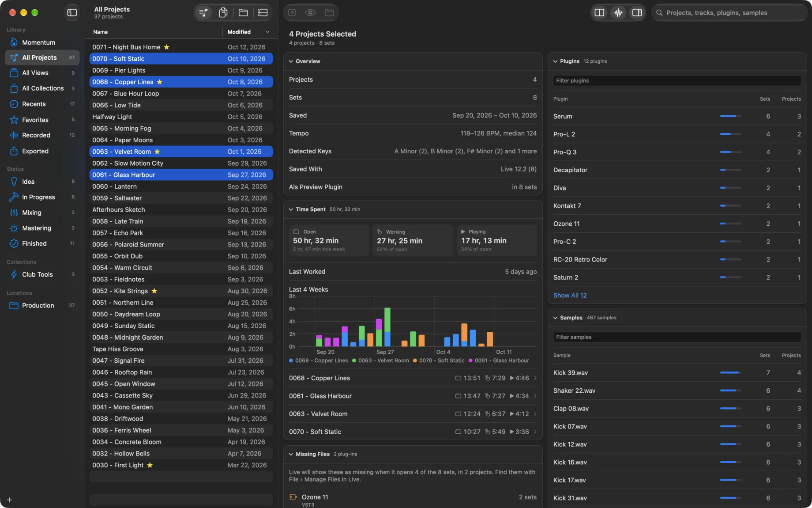Viewport: 812px width, 508px height.
Task: Collapse the Samples section
Action: click(555, 318)
